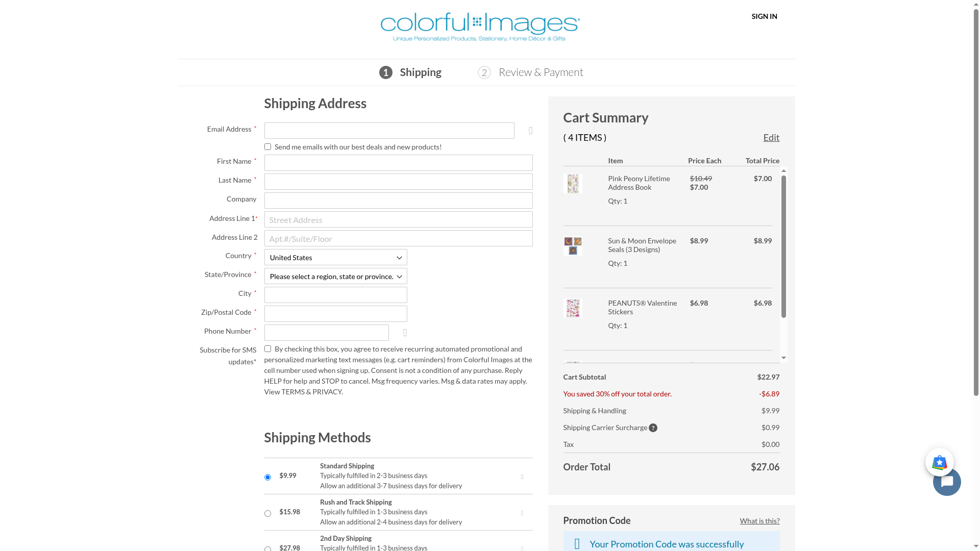Screen dimensions: 980x551
Task: Click Edit link in Cart Summary
Action: pyautogui.click(x=771, y=137)
